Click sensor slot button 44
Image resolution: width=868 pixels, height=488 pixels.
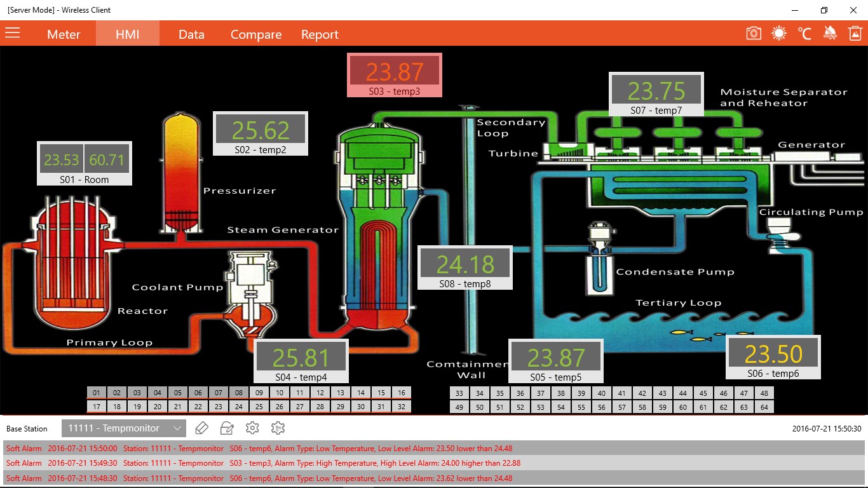click(683, 393)
